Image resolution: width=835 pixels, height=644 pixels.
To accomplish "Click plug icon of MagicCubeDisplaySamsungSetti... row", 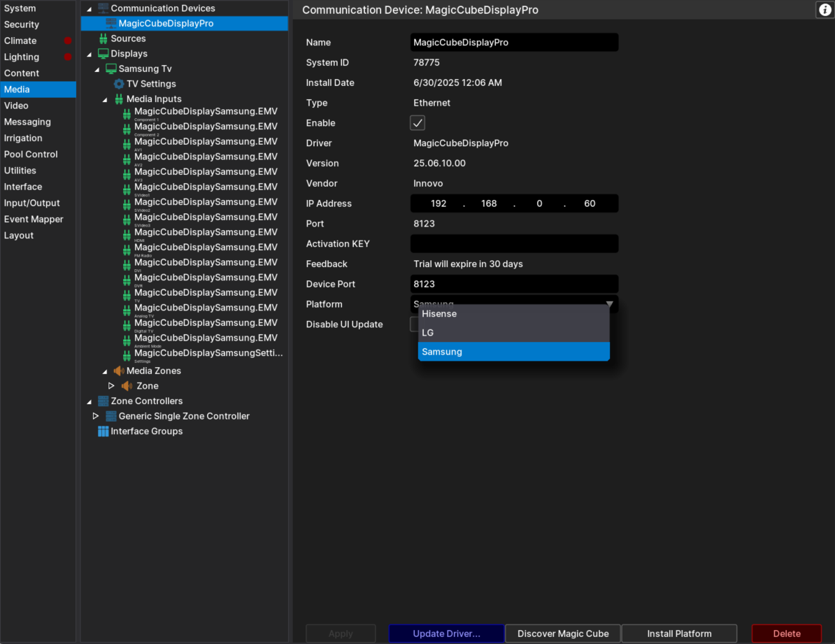I will [x=127, y=355].
